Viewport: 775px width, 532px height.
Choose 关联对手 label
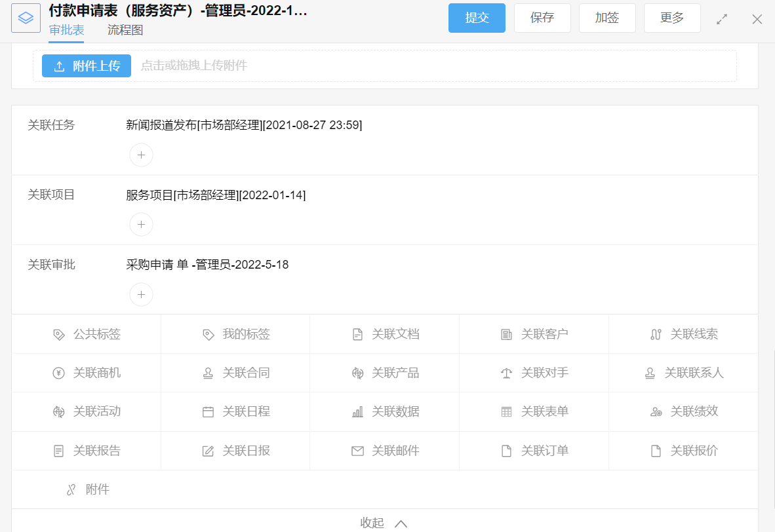[x=545, y=373]
